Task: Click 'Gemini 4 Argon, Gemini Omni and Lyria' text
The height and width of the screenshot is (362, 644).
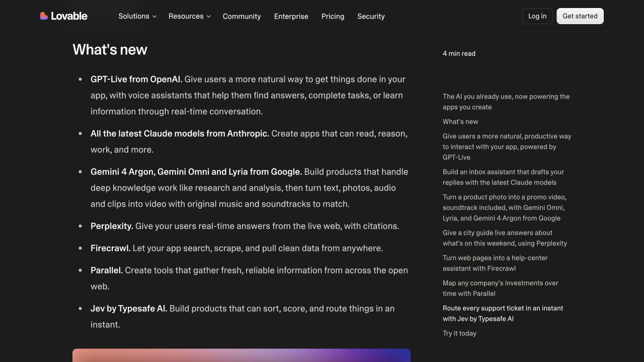Action: (169, 171)
